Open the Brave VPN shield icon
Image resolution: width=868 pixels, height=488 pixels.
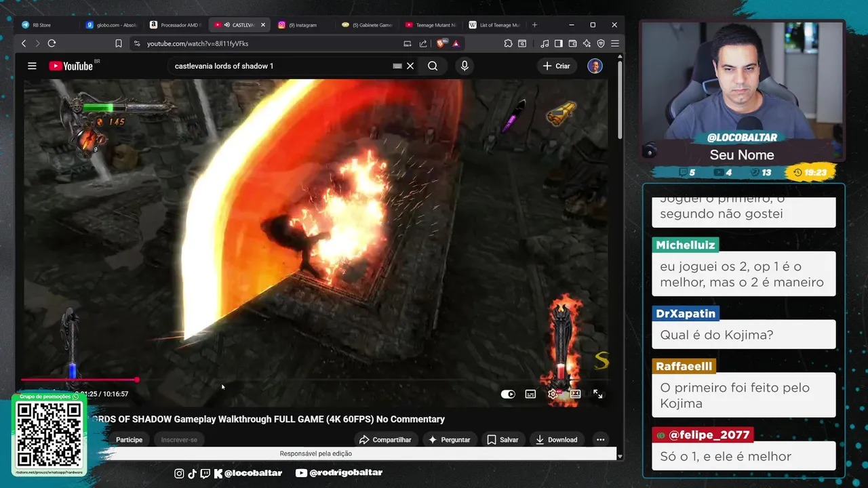point(601,43)
